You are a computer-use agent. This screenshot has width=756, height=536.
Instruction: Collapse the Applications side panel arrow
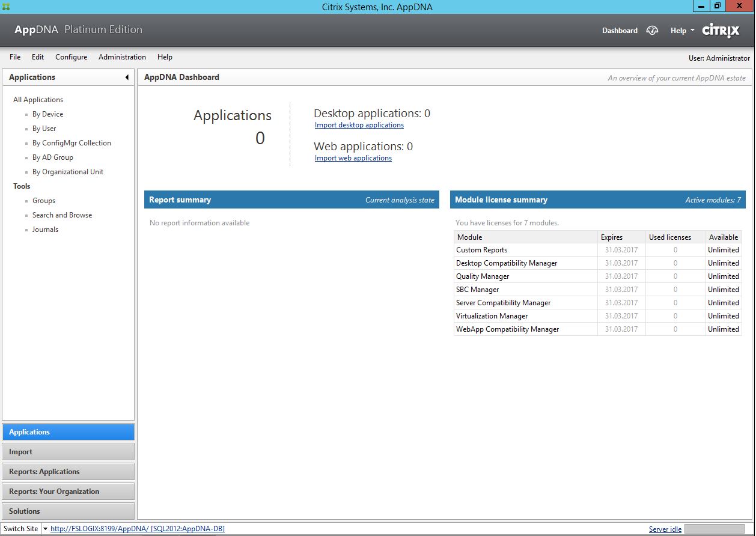(127, 78)
